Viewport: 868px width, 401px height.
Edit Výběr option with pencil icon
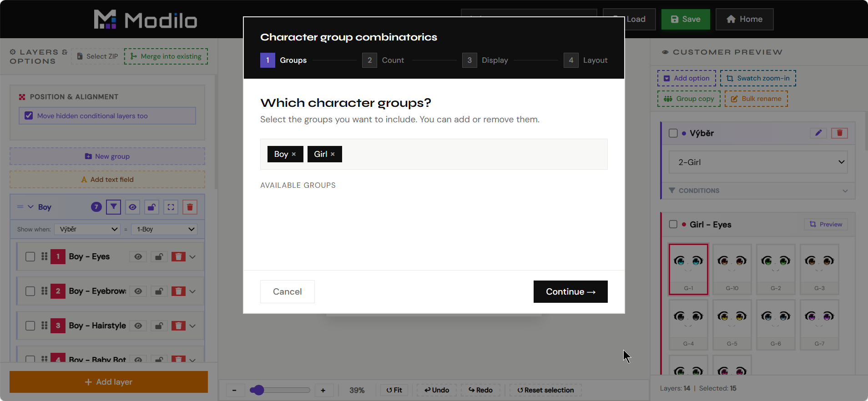click(818, 133)
